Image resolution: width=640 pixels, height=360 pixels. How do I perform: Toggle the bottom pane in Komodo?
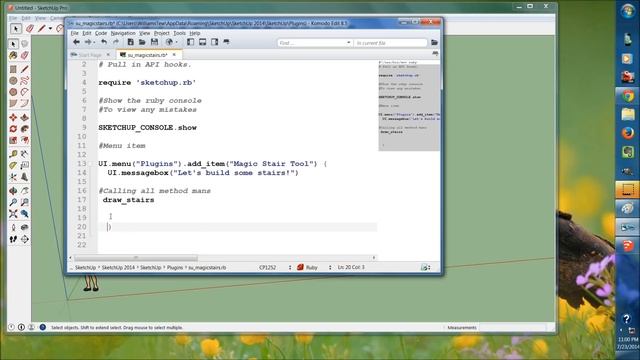coord(202,42)
